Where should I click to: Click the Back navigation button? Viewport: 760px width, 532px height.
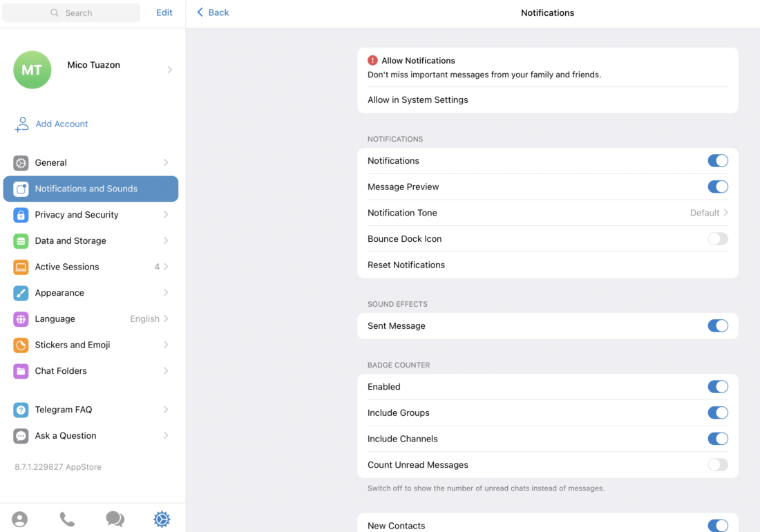coord(212,12)
